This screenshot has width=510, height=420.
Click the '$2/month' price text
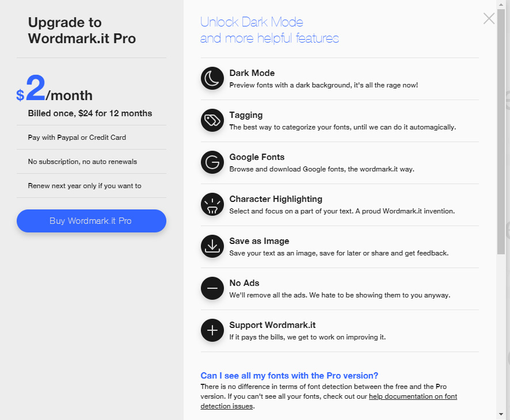[54, 89]
